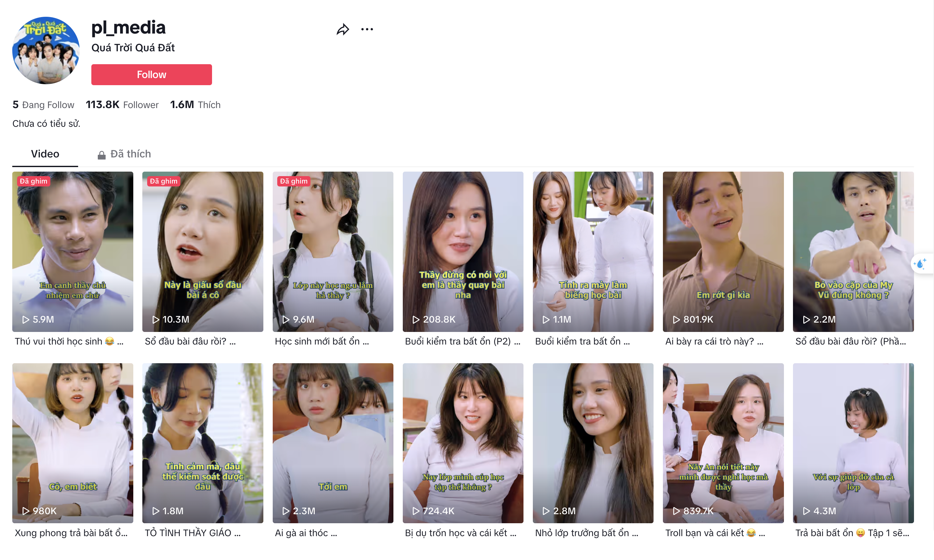934x560 pixels.
Task: Click play icon on 4.3M views video
Action: tap(806, 511)
